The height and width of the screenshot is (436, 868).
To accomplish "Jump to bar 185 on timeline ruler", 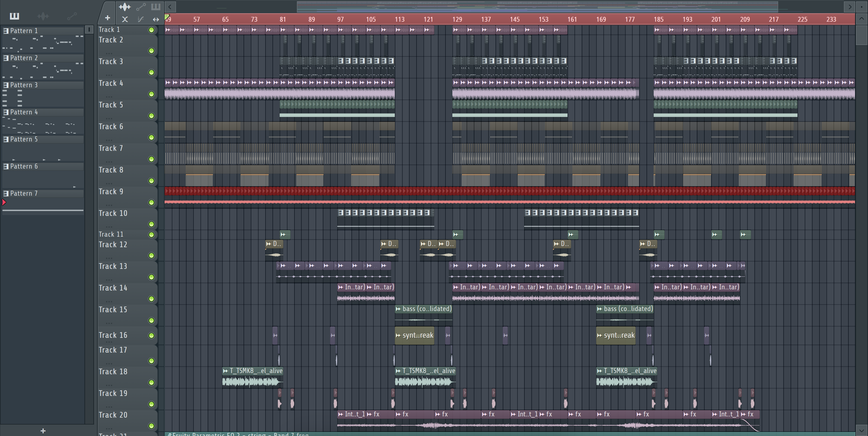I will 659,20.
